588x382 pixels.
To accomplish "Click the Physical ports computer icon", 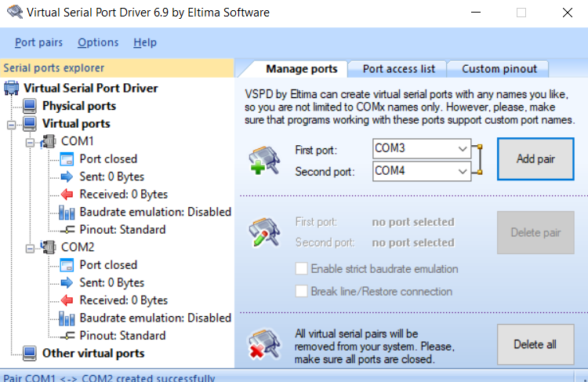I will click(x=30, y=106).
